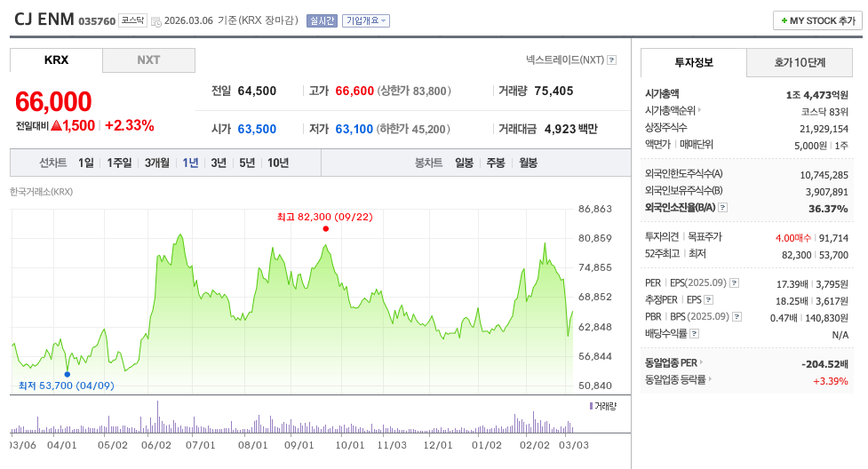
Task: Select the 1년 line chart period
Action: 190,163
